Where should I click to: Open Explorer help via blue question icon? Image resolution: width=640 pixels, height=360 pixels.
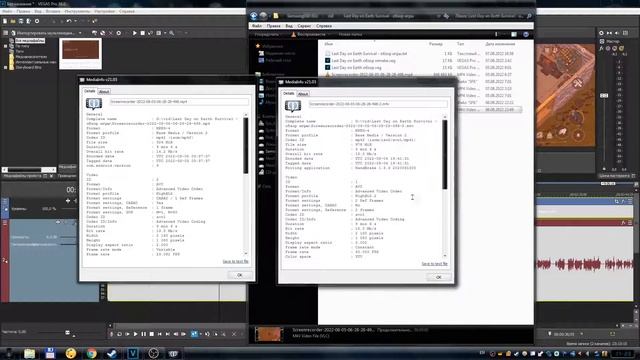[x=526, y=34]
